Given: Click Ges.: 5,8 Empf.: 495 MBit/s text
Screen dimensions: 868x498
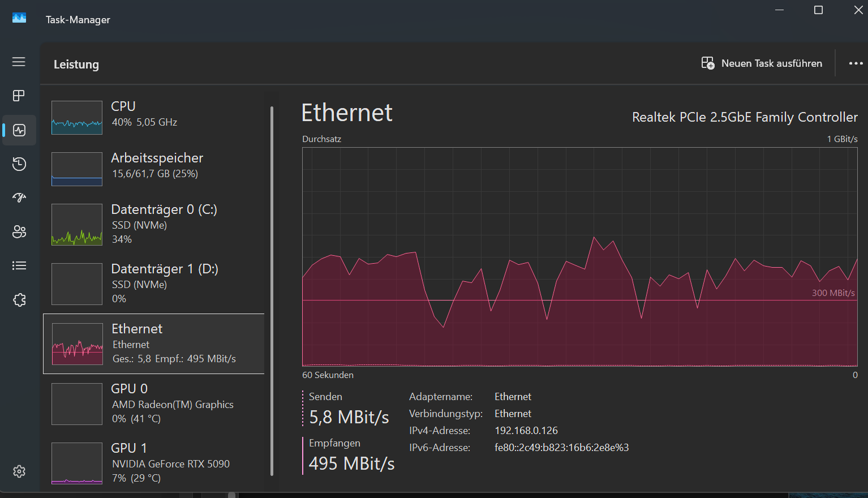Looking at the screenshot, I should (x=174, y=359).
